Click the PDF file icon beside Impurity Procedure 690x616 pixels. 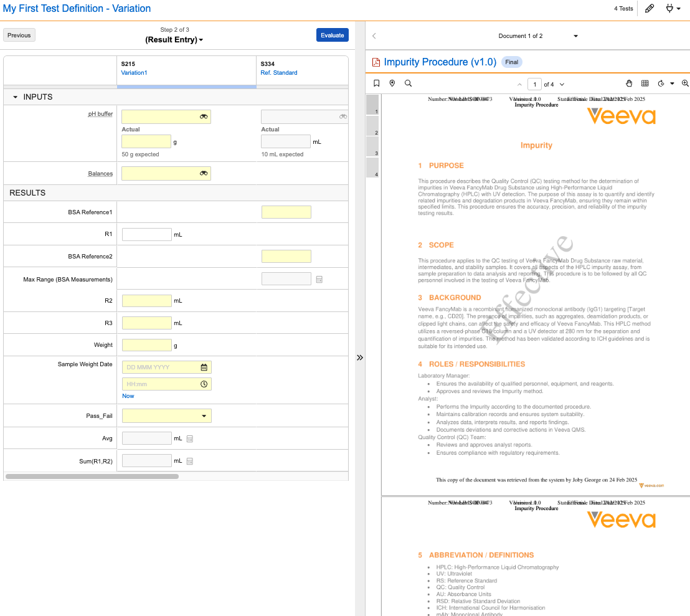pos(376,62)
